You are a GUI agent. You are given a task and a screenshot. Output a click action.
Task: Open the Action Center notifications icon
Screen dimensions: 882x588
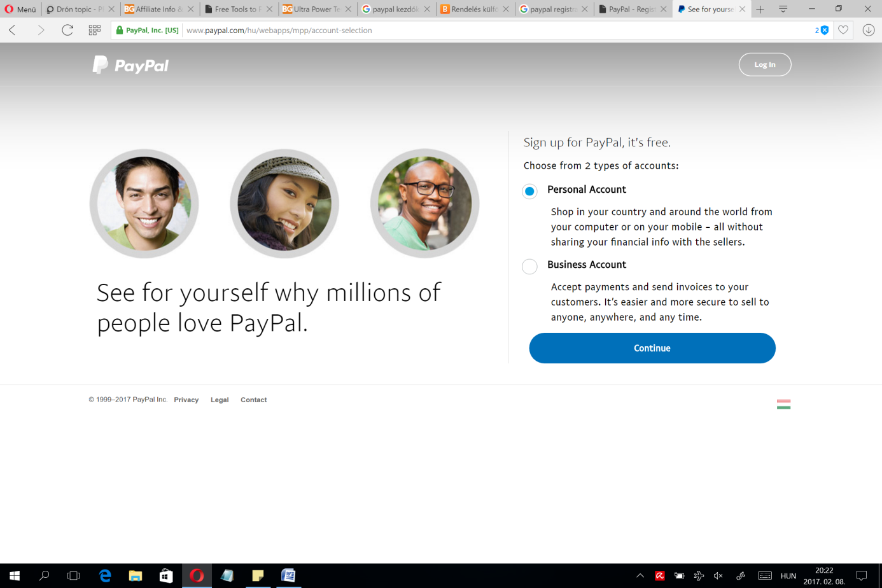click(x=862, y=575)
